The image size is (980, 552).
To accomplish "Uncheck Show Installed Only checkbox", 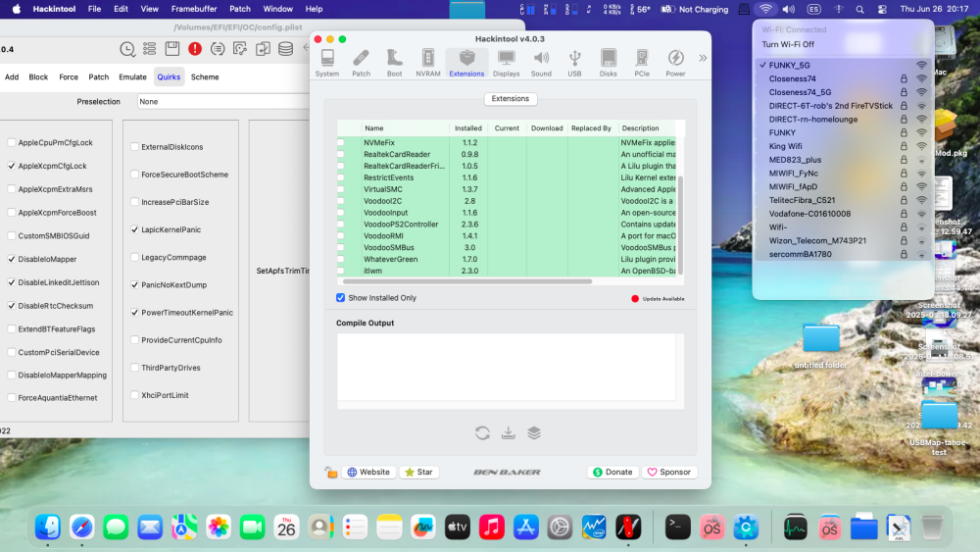I will click(341, 297).
